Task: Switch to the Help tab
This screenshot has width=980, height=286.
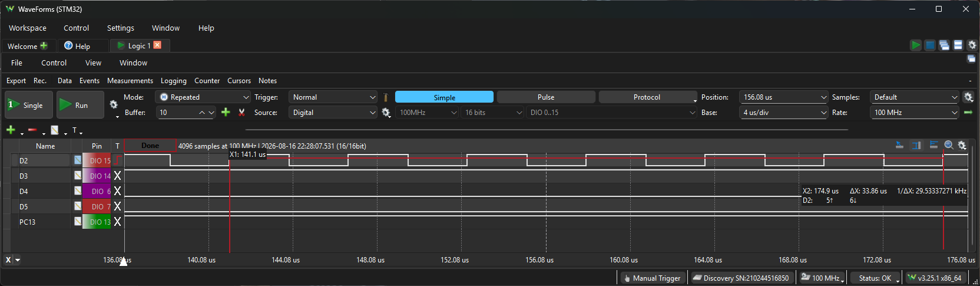Action: click(x=83, y=45)
